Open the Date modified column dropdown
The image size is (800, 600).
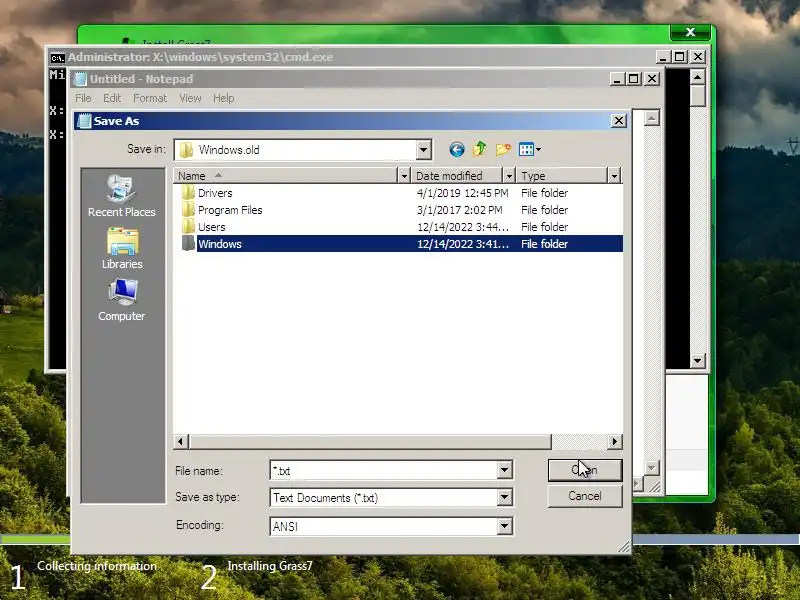(x=509, y=176)
